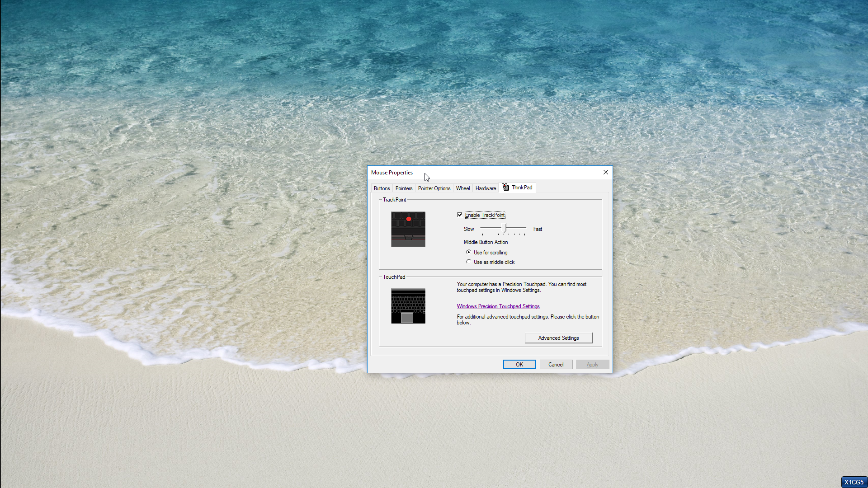Click the Cancel button
This screenshot has height=488, width=868.
tap(556, 365)
